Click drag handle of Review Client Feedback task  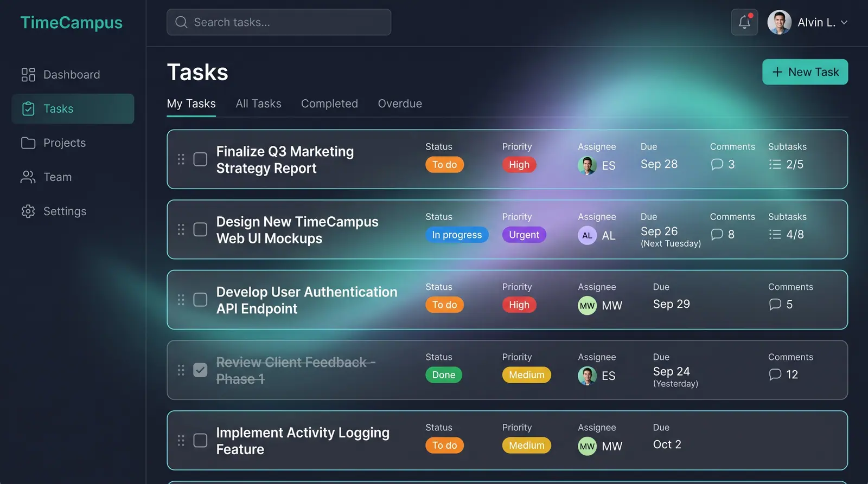coord(181,370)
